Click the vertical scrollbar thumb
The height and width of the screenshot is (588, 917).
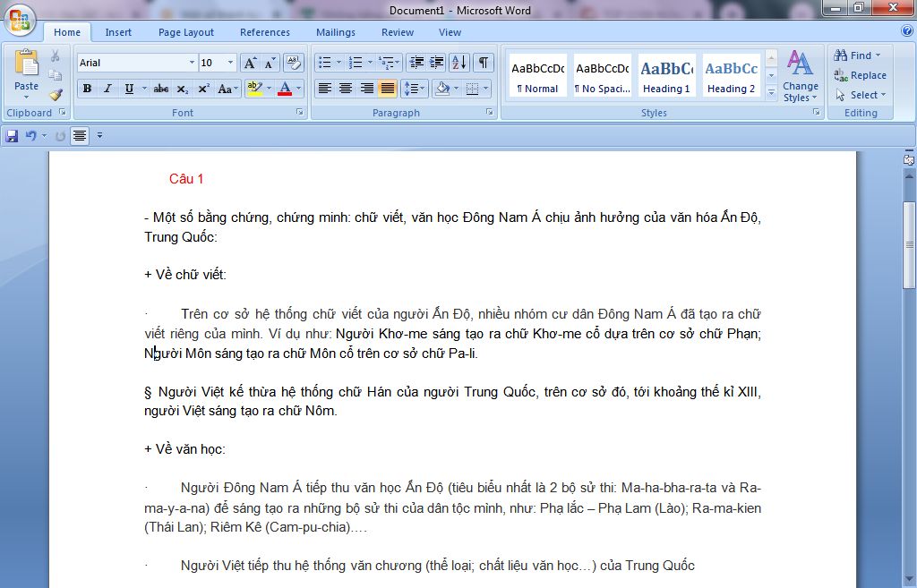[x=909, y=245]
